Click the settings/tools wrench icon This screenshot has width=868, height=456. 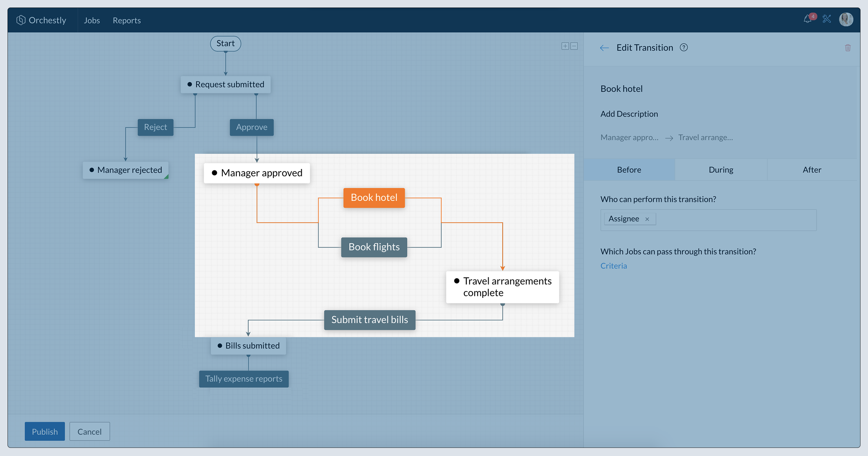coord(827,20)
